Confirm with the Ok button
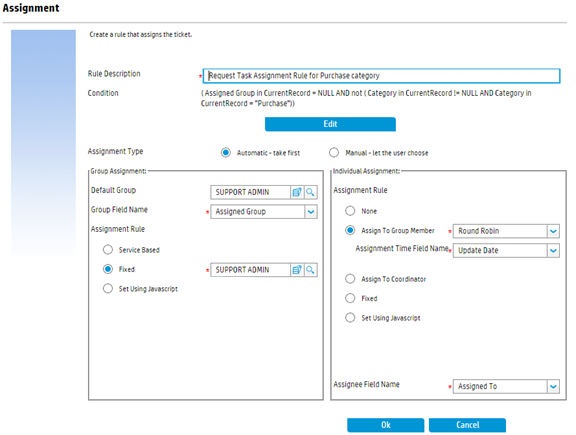The height and width of the screenshot is (435, 576). click(386, 425)
